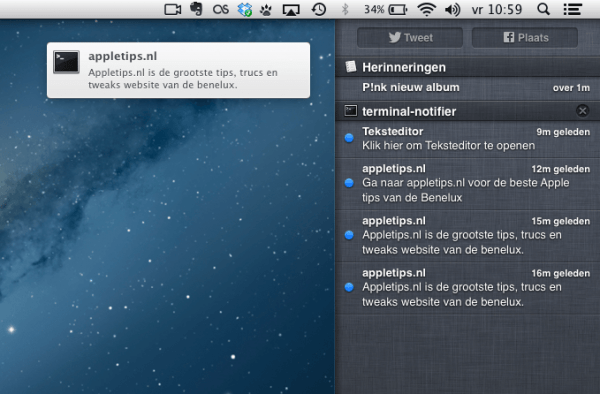Viewport: 600px width, 394px height.
Task: Open the volume control menu
Action: [x=452, y=10]
